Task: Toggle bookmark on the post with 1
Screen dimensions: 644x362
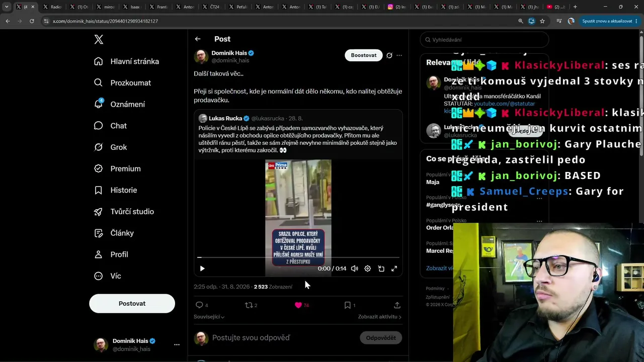Action: [347, 305]
